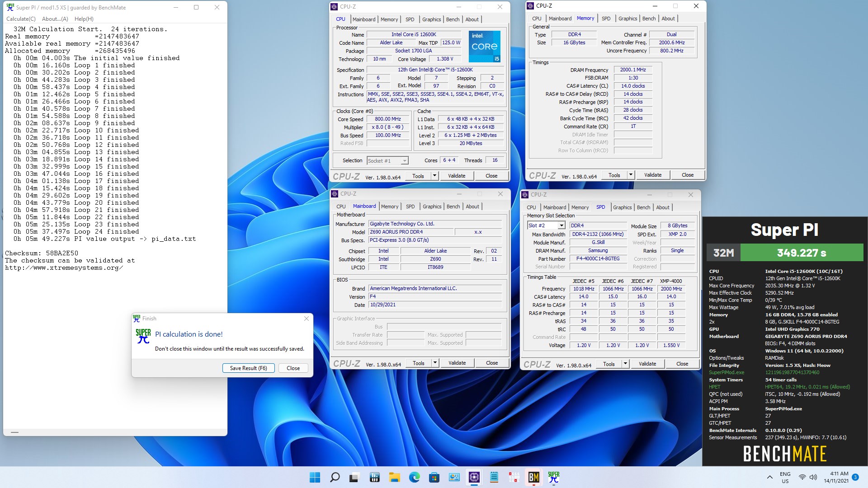
Task: Open the About...(A) menu in Super PI
Action: 55,19
